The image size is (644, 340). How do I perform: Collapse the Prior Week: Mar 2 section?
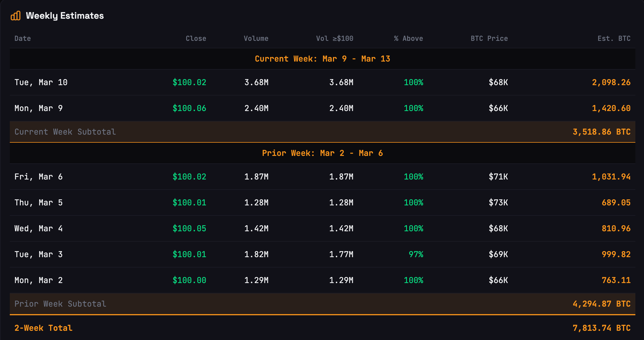point(322,153)
